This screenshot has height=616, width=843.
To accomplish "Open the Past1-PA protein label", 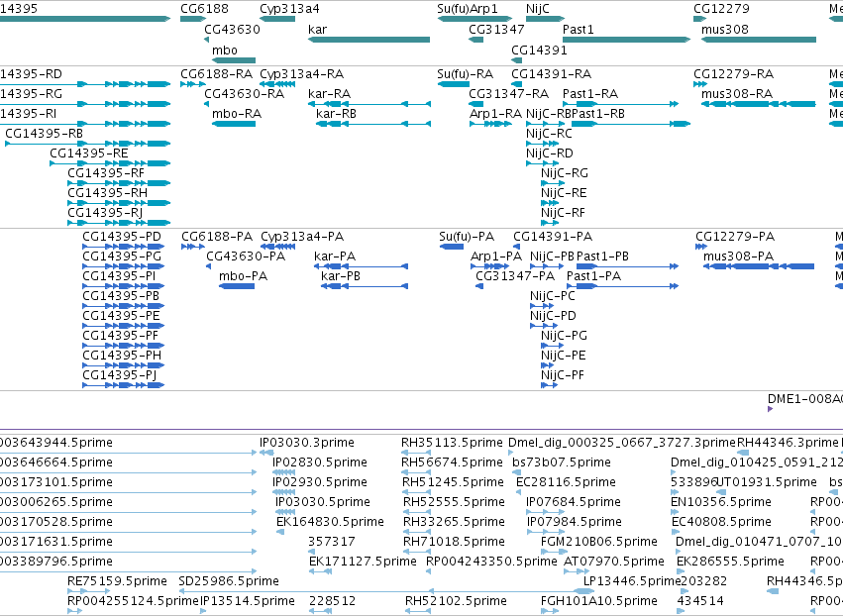I will (594, 276).
